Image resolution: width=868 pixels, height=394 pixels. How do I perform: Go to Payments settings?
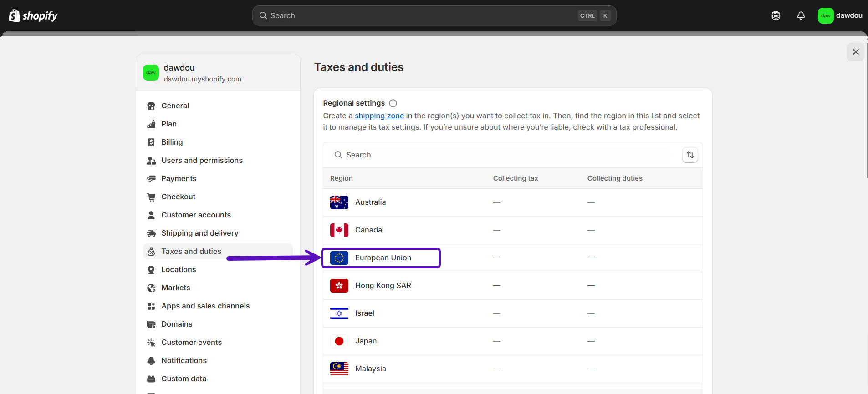point(179,178)
